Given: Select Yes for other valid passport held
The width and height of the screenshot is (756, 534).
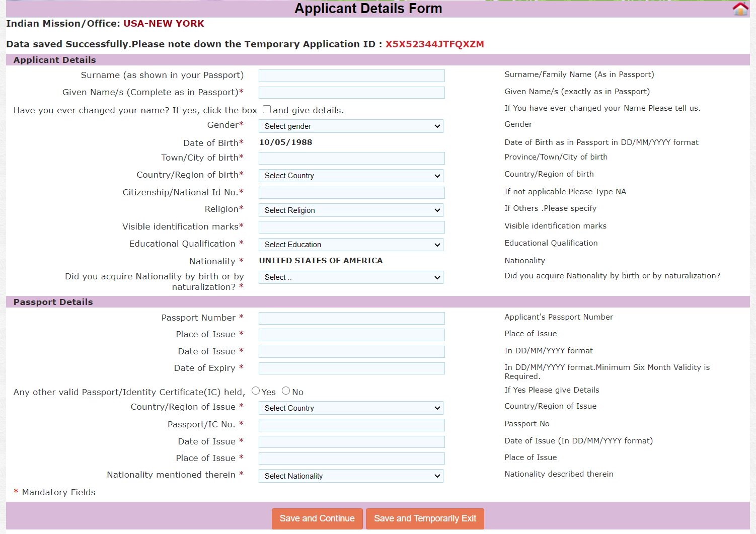Looking at the screenshot, I should pyautogui.click(x=256, y=391).
